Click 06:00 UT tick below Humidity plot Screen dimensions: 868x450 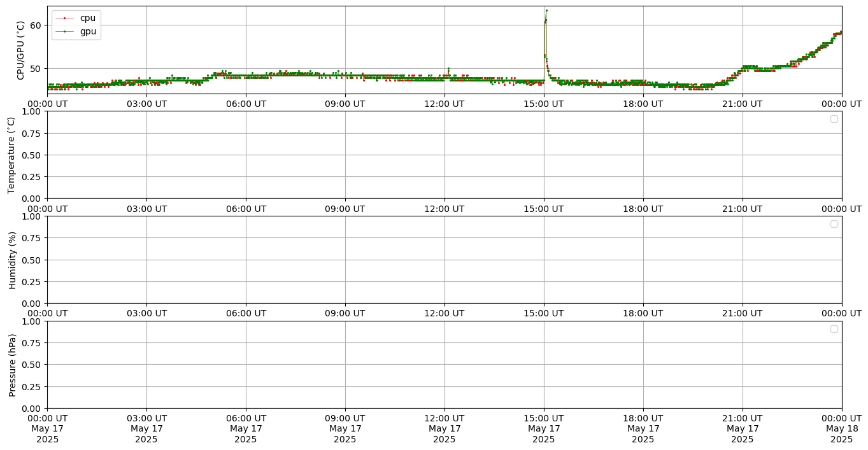(246, 313)
